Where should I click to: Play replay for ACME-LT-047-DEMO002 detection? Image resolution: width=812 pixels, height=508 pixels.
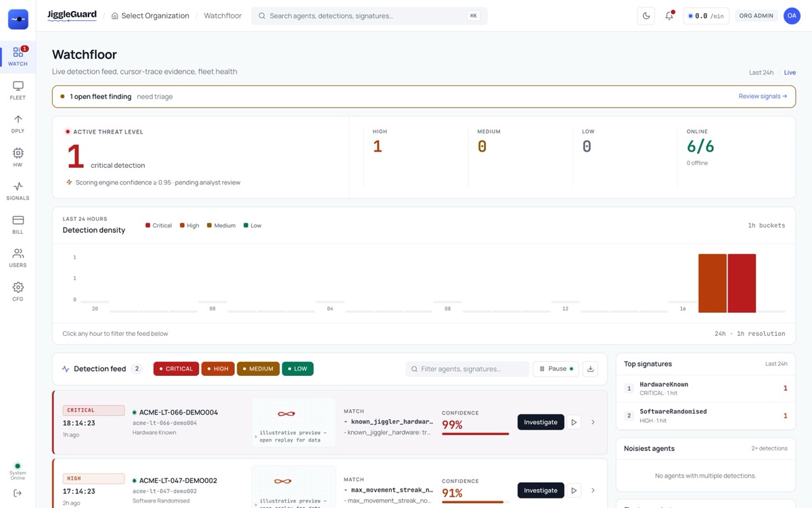(574, 490)
